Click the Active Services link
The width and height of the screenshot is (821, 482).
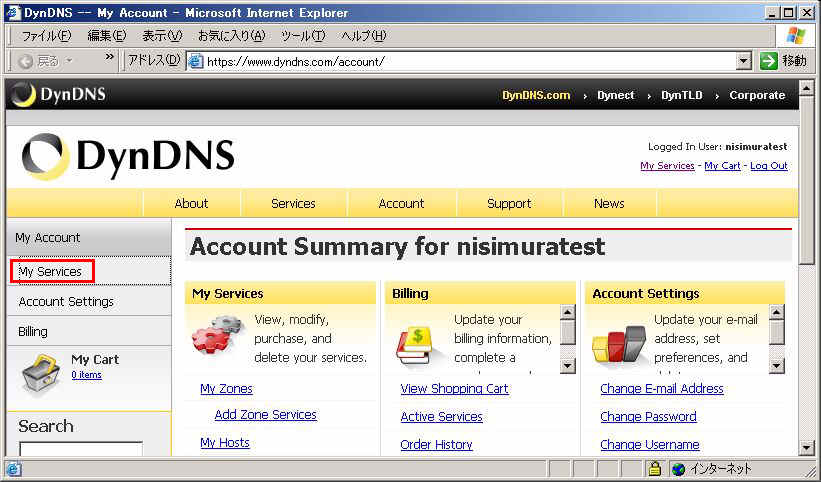pyautogui.click(x=441, y=417)
